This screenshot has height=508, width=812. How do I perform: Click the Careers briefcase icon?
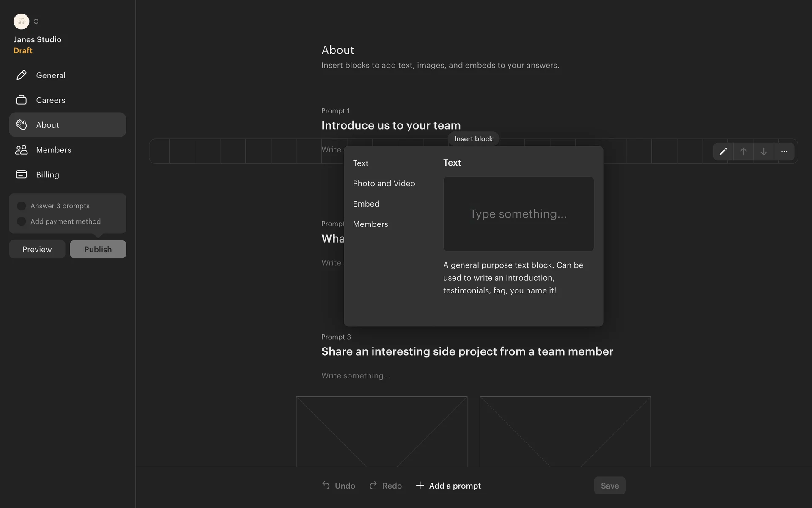pos(21,100)
